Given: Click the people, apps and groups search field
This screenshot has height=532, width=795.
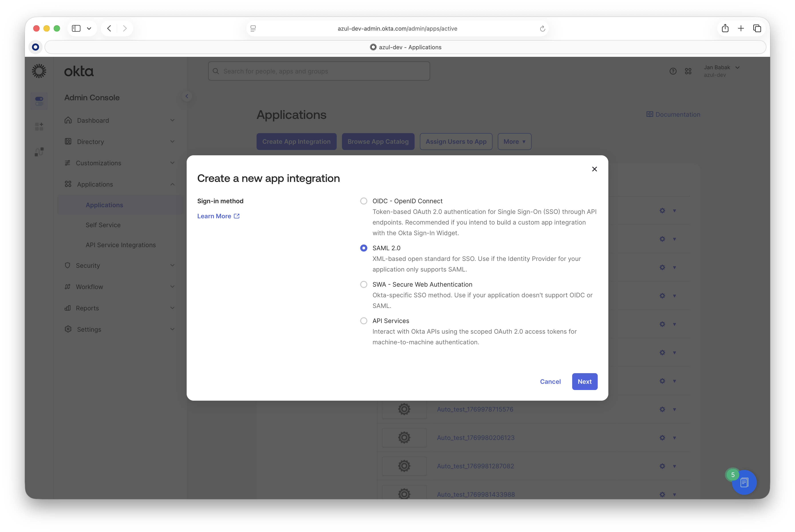Looking at the screenshot, I should [x=319, y=71].
